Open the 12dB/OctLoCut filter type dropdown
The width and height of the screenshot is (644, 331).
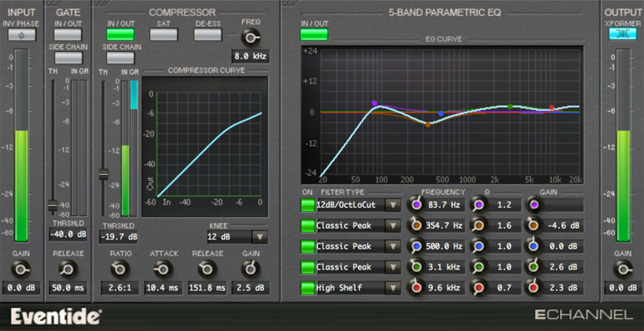coord(393,204)
